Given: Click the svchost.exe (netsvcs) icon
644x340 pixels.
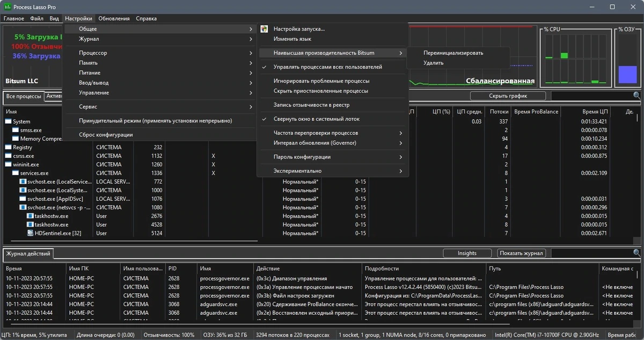Looking at the screenshot, I should [23, 207].
